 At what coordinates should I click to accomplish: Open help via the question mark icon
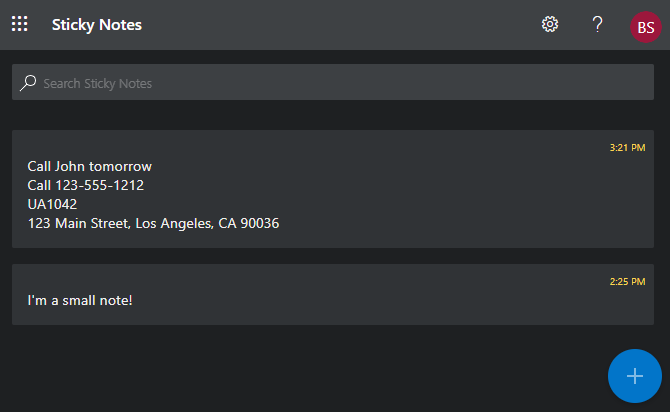(597, 24)
